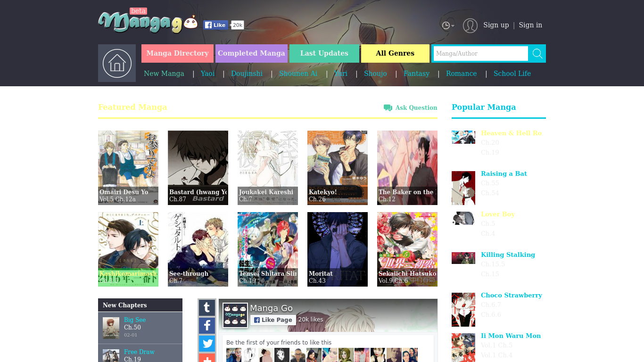Open the Manga Directory tab
Screen dimensions: 644x362
pos(177,53)
